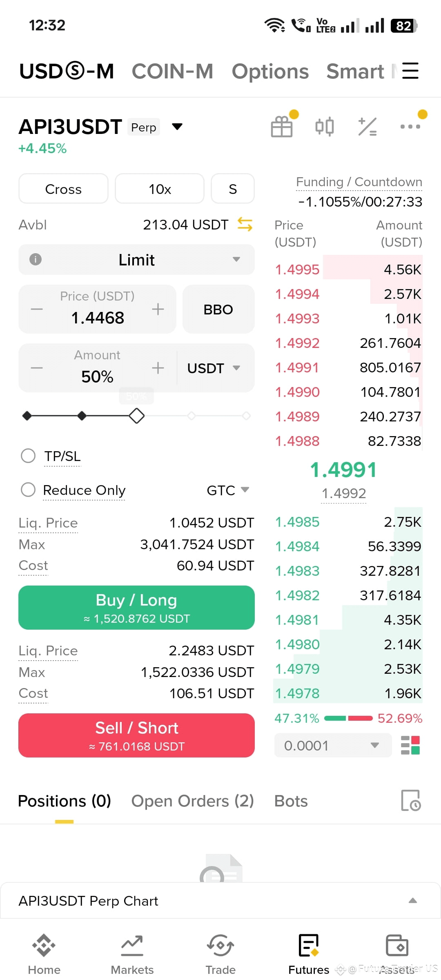Screen dimensions: 441x980
Task: Switch to Open Orders (2) tab
Action: pos(192,801)
